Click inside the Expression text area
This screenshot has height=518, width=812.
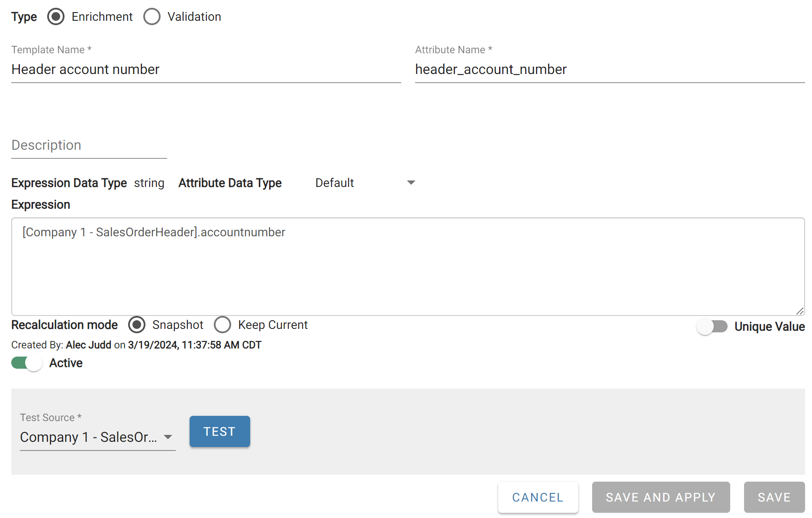click(407, 268)
